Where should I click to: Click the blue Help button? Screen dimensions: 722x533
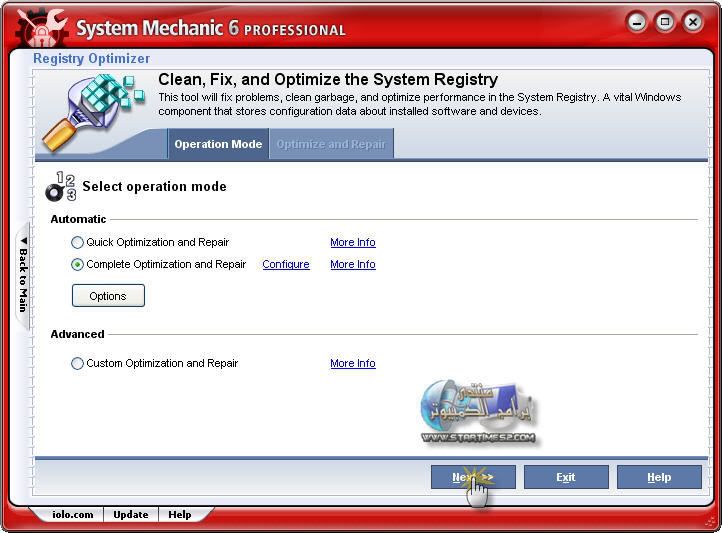click(659, 477)
